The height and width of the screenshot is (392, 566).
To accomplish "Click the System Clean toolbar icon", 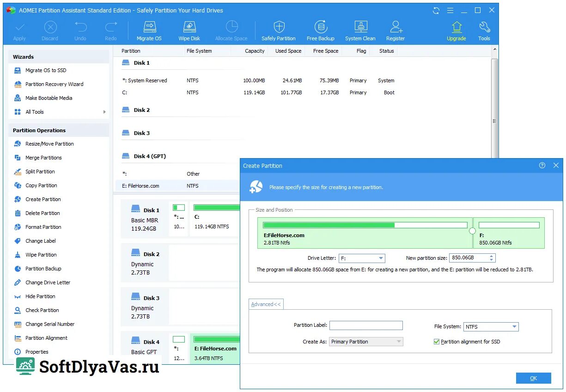I will (x=360, y=31).
